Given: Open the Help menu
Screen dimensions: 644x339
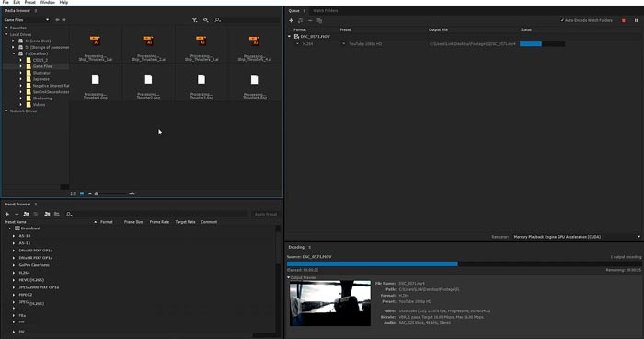Looking at the screenshot, I should coord(63,2).
